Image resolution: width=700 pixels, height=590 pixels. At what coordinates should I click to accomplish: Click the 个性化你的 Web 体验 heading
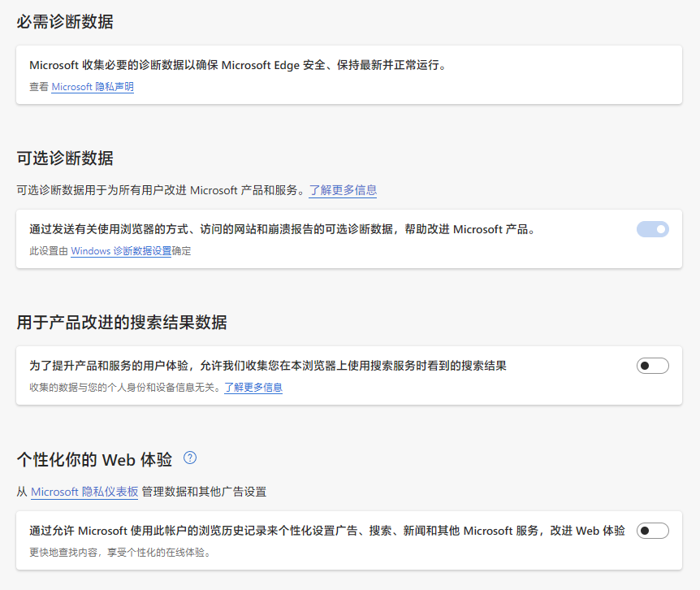(x=94, y=460)
